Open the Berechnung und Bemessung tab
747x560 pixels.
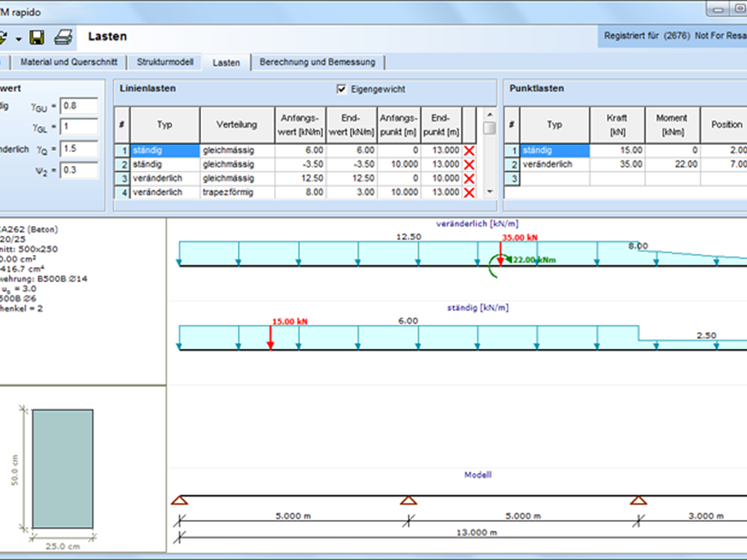(317, 63)
